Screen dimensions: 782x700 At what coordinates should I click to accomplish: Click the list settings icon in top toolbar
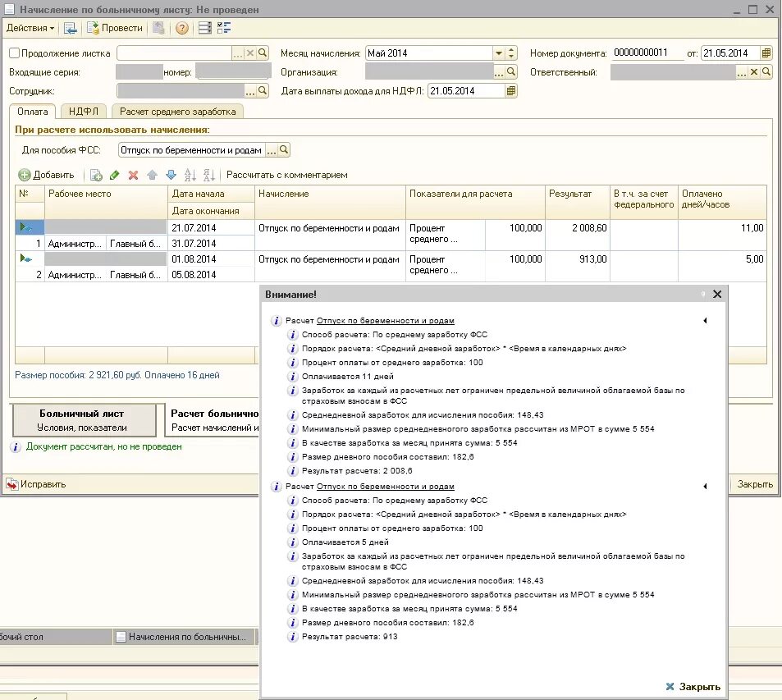point(204,28)
